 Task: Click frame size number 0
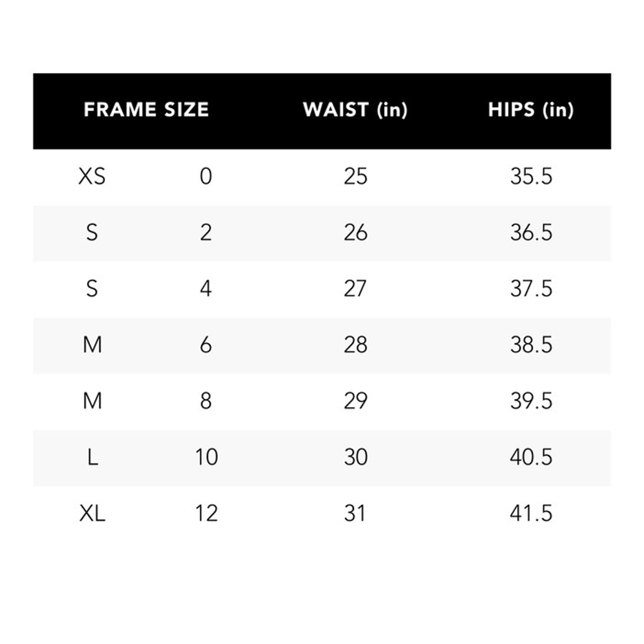[206, 176]
